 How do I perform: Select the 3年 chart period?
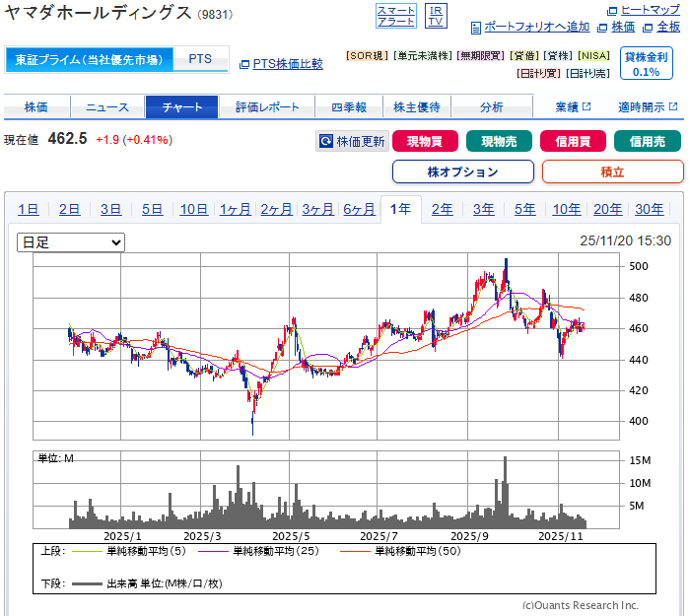point(483,209)
